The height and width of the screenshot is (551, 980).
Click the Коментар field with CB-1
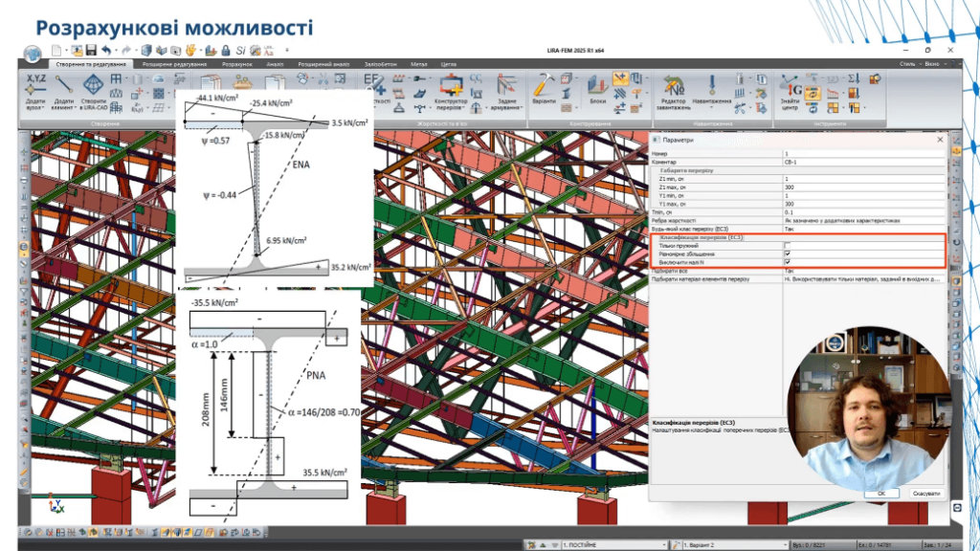tap(864, 162)
